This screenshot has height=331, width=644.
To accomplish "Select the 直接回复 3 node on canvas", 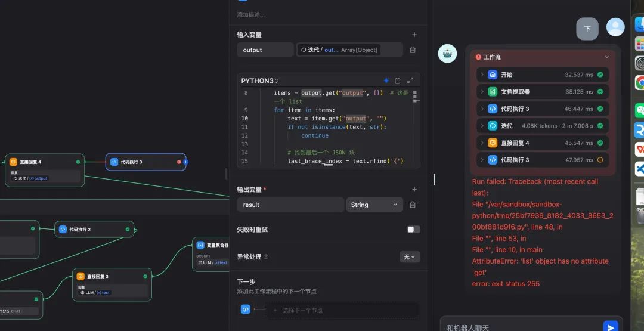I will (112, 284).
